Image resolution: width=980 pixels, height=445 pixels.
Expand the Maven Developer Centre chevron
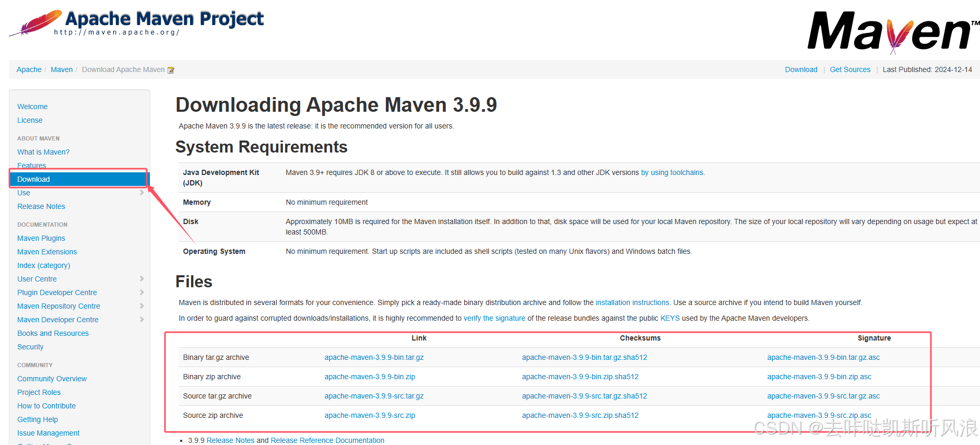[x=141, y=320]
